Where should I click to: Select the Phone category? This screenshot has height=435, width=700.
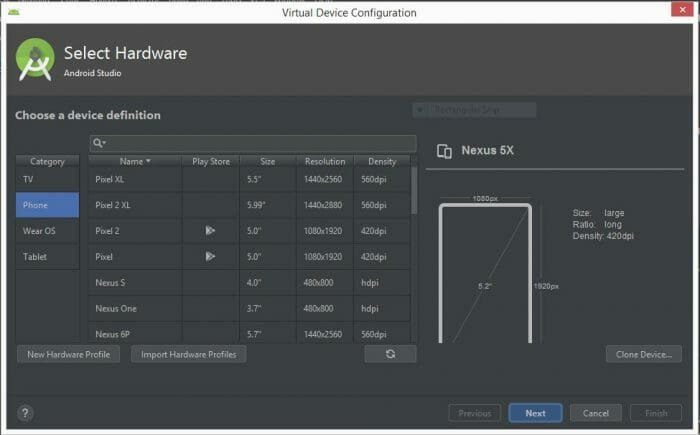47,205
